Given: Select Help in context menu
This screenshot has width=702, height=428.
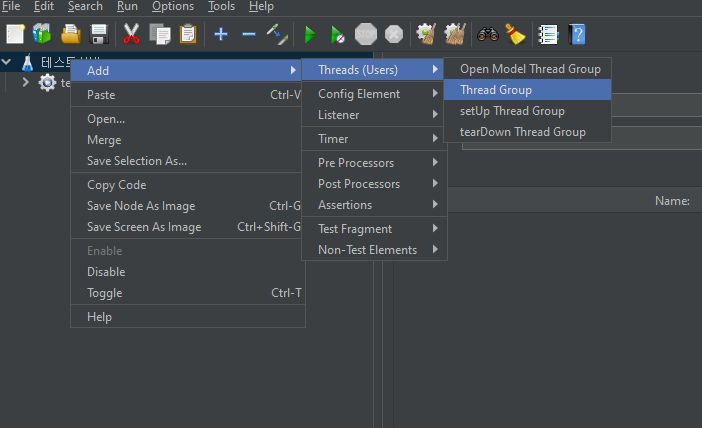Looking at the screenshot, I should [188, 317].
